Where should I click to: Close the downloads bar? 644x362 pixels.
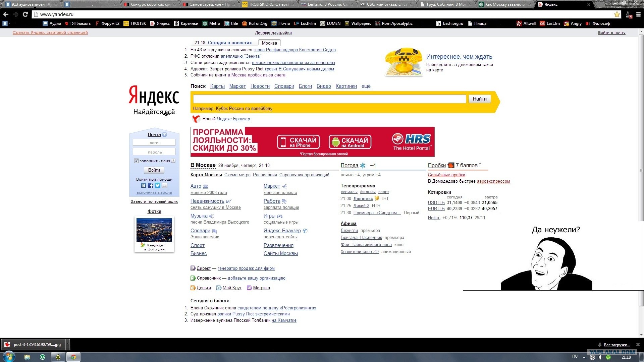coord(638,345)
